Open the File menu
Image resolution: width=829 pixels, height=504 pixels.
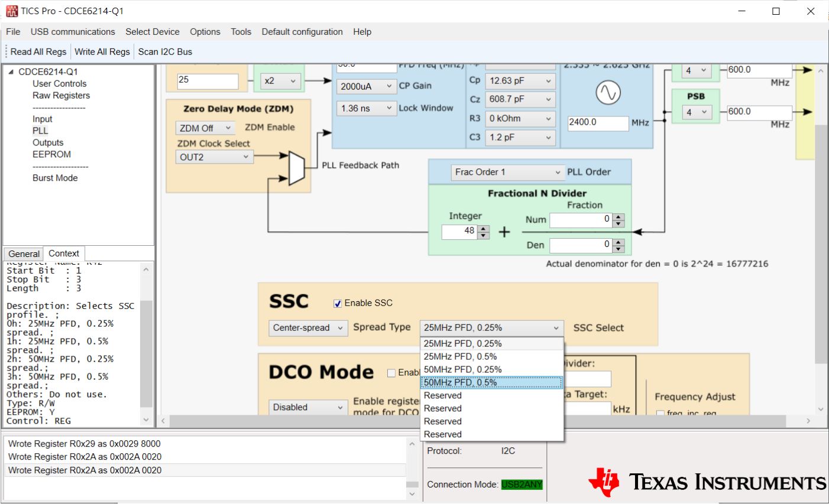coord(13,32)
